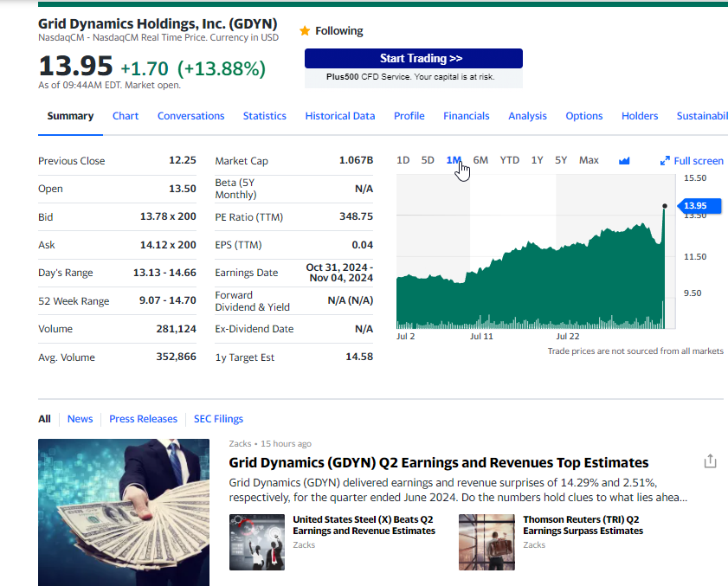Open United States Steel article thumbnail
The width and height of the screenshot is (728, 586).
(257, 542)
